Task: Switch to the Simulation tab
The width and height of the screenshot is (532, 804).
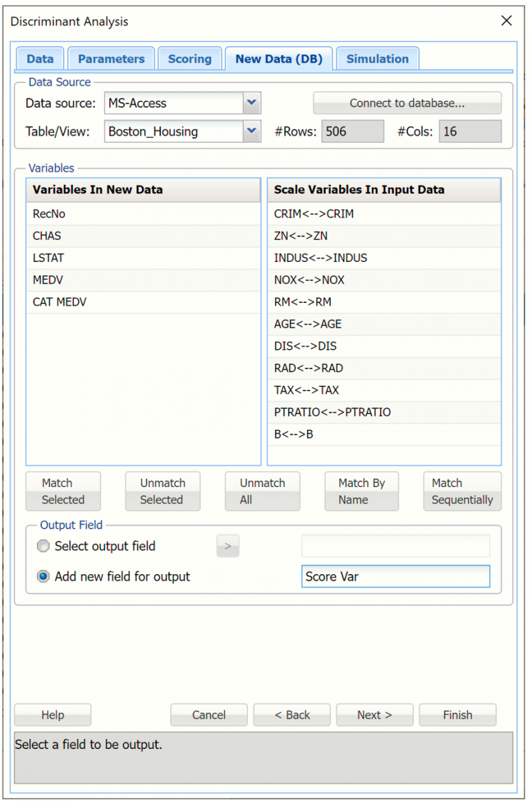Action: click(377, 59)
